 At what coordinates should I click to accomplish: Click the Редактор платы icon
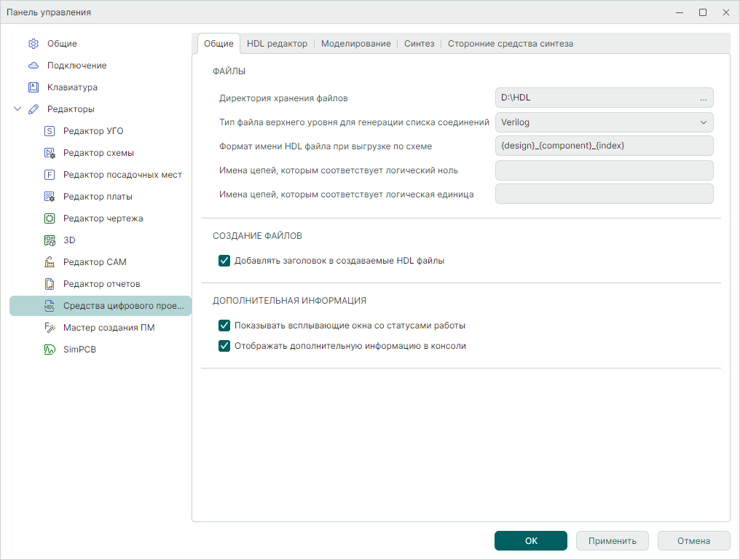pyautogui.click(x=50, y=197)
